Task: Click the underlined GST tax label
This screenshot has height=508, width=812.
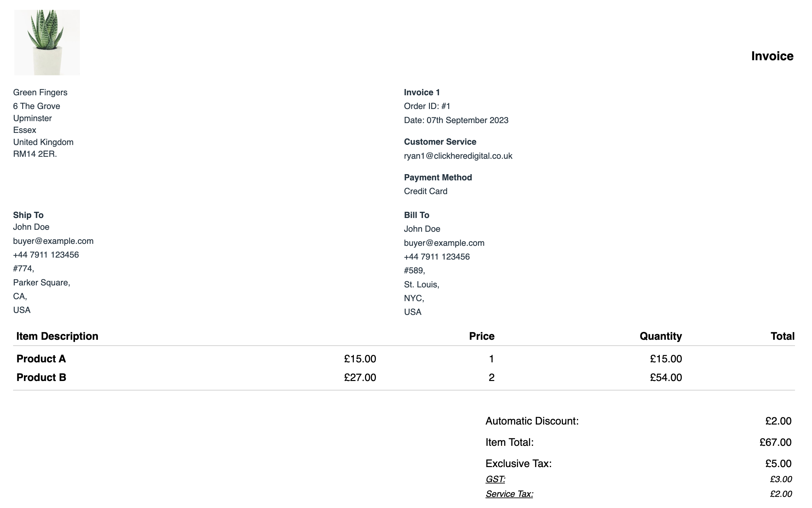Action: [x=495, y=479]
